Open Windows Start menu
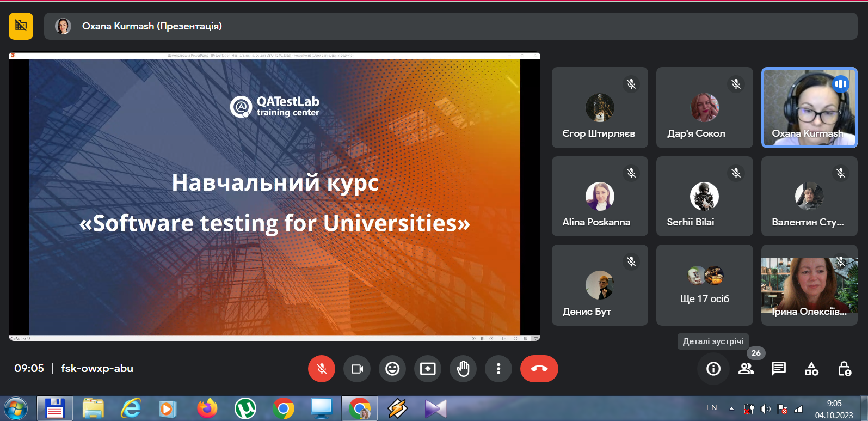 click(16, 408)
